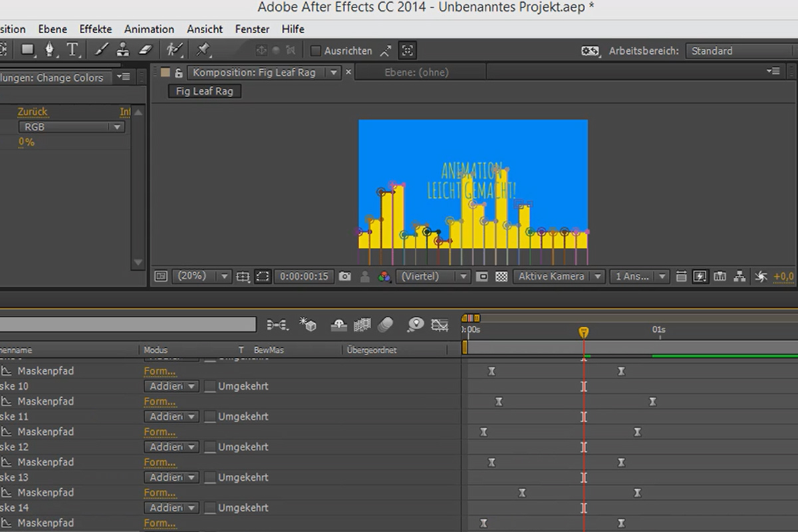798x532 pixels.
Task: Select the Type text tool
Action: [72, 50]
